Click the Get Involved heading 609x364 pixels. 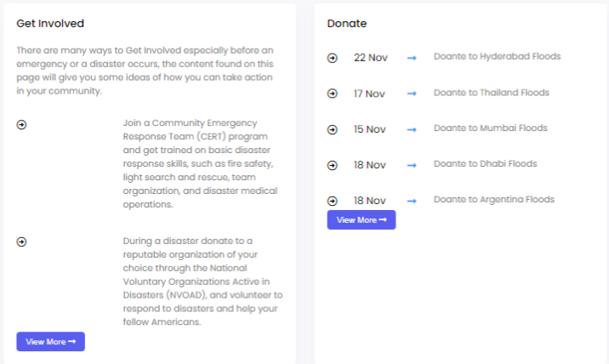(50, 23)
